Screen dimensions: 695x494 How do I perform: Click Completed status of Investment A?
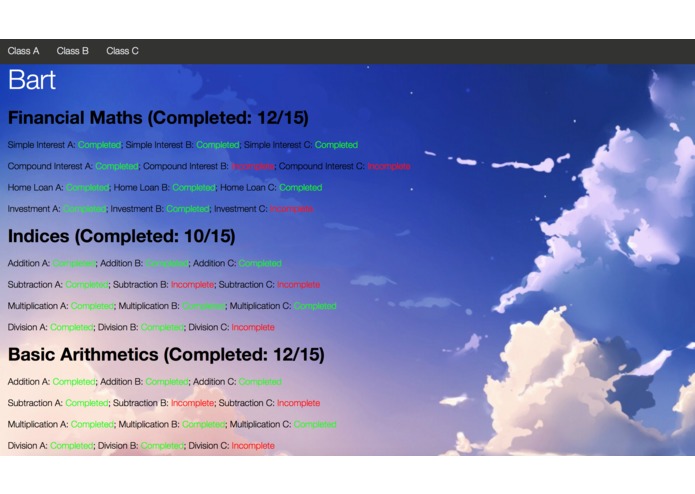point(84,209)
